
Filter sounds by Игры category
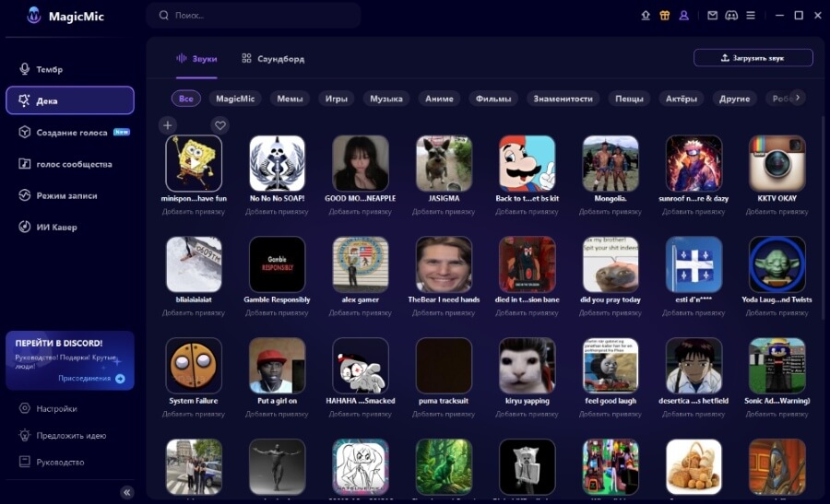click(336, 99)
